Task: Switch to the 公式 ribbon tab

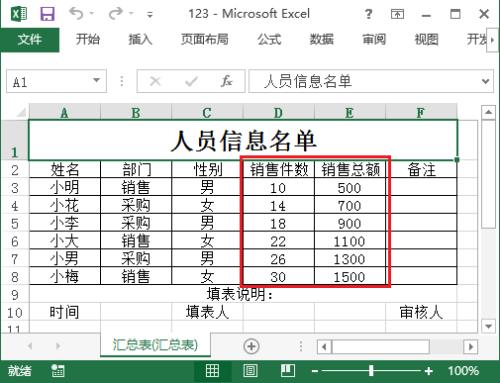Action: coord(269,39)
